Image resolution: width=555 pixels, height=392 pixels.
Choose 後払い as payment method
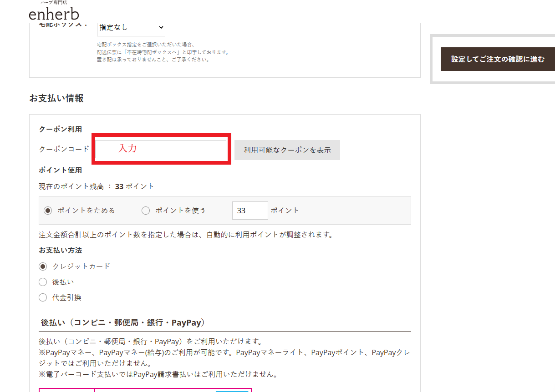click(42, 281)
